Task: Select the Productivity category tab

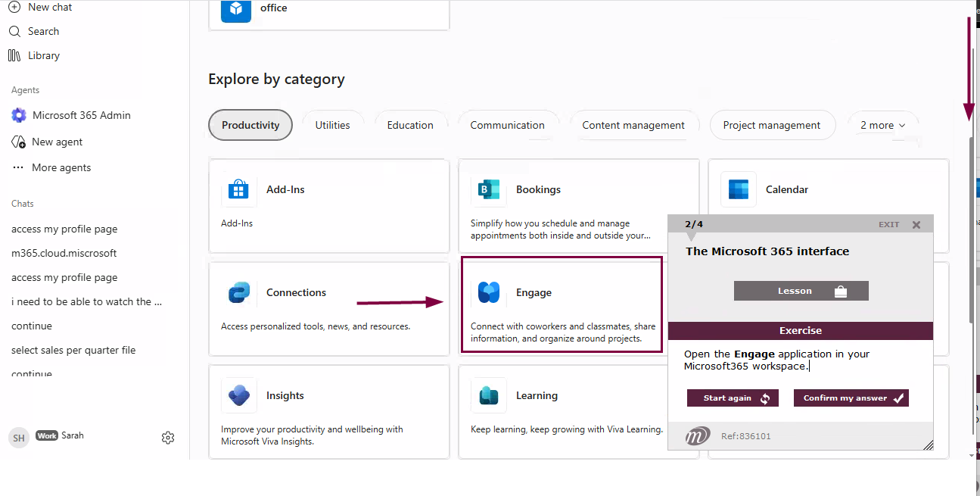Action: click(x=250, y=126)
